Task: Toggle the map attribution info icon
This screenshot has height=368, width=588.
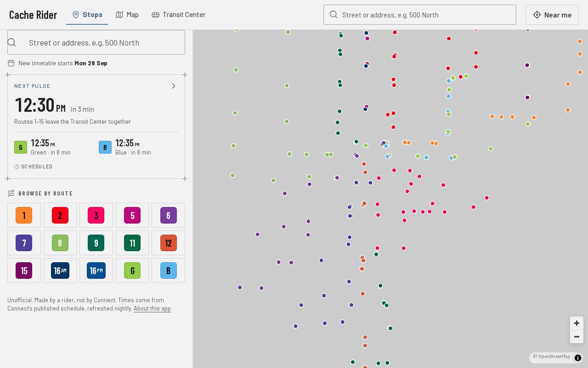Action: click(578, 358)
